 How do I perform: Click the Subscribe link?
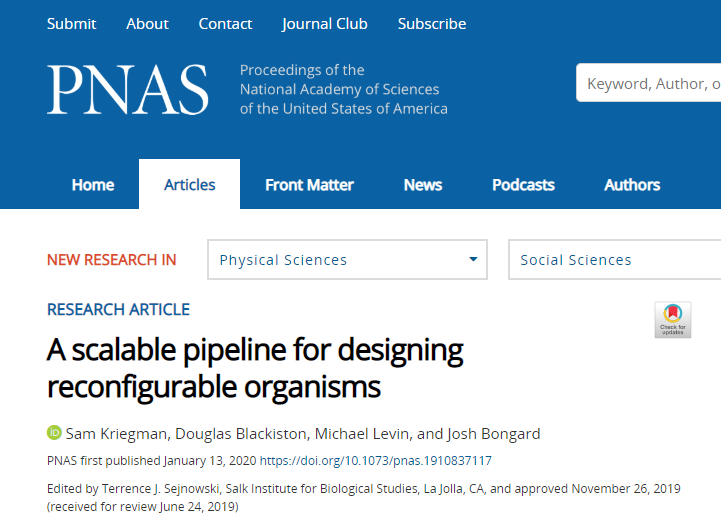point(432,23)
